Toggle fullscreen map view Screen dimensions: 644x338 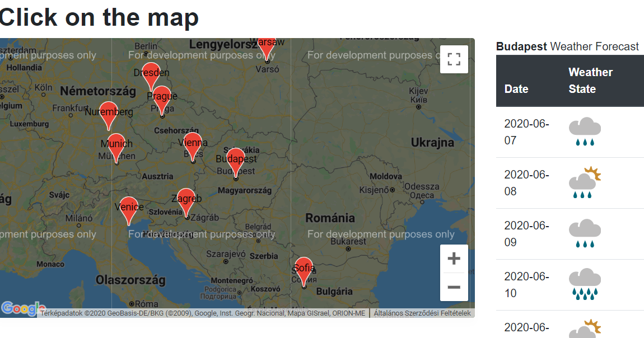point(454,59)
